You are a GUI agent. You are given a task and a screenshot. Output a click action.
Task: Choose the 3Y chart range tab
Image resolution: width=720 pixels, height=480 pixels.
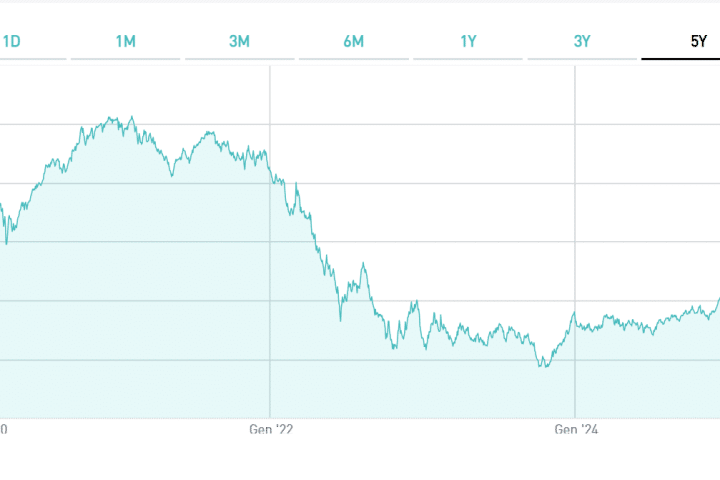(x=582, y=41)
